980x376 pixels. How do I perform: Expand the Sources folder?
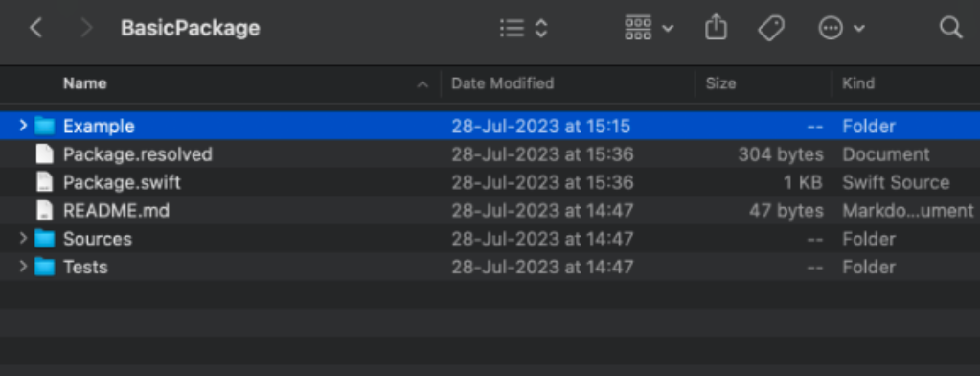coord(23,239)
